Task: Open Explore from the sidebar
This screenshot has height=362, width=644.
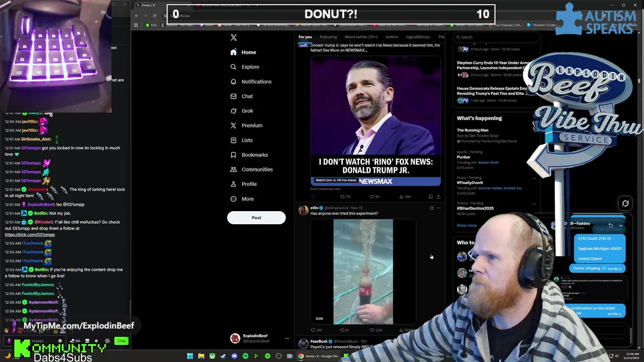Action: click(x=245, y=67)
